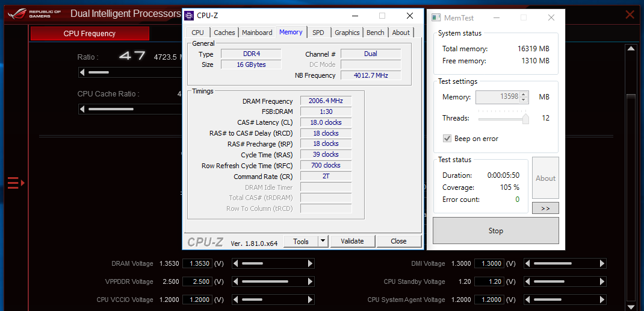Expand MemTest with >> button
This screenshot has height=311, width=644.
point(545,208)
